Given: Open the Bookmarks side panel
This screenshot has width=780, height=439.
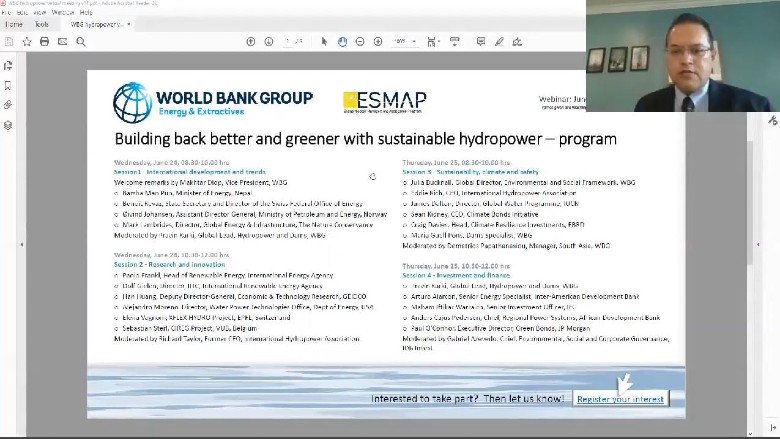Looking at the screenshot, I should pos(8,86).
